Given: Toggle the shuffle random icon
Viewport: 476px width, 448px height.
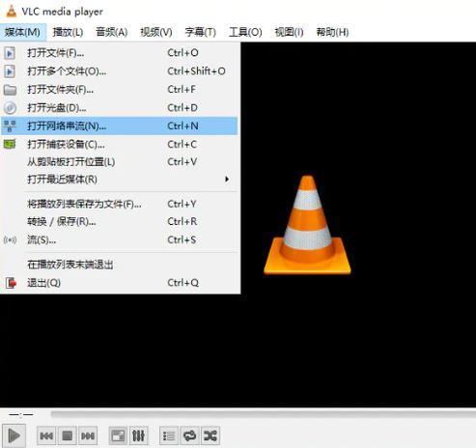Looking at the screenshot, I should click(x=210, y=435).
